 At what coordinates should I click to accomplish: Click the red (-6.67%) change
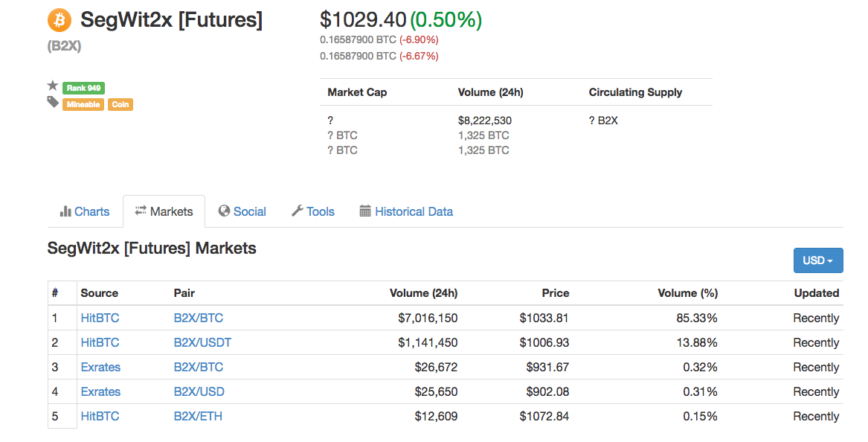coord(419,56)
